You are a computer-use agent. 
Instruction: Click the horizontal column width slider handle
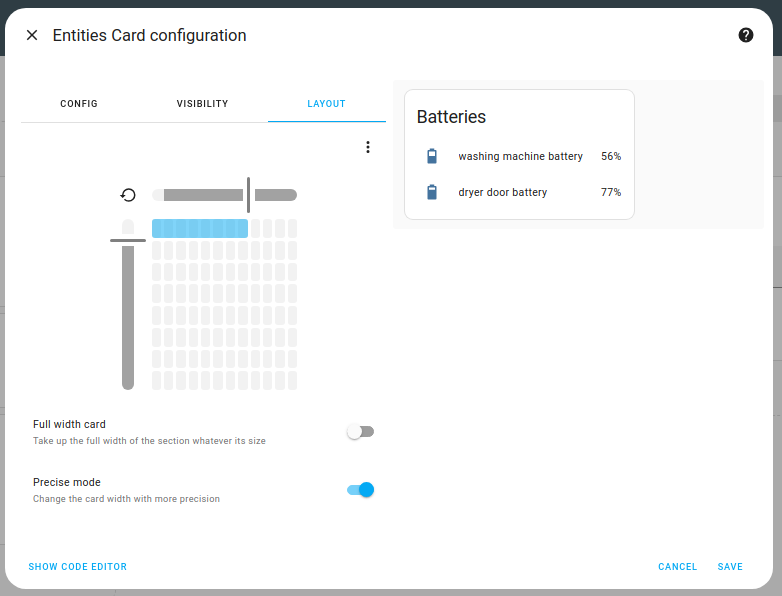pyautogui.click(x=248, y=195)
